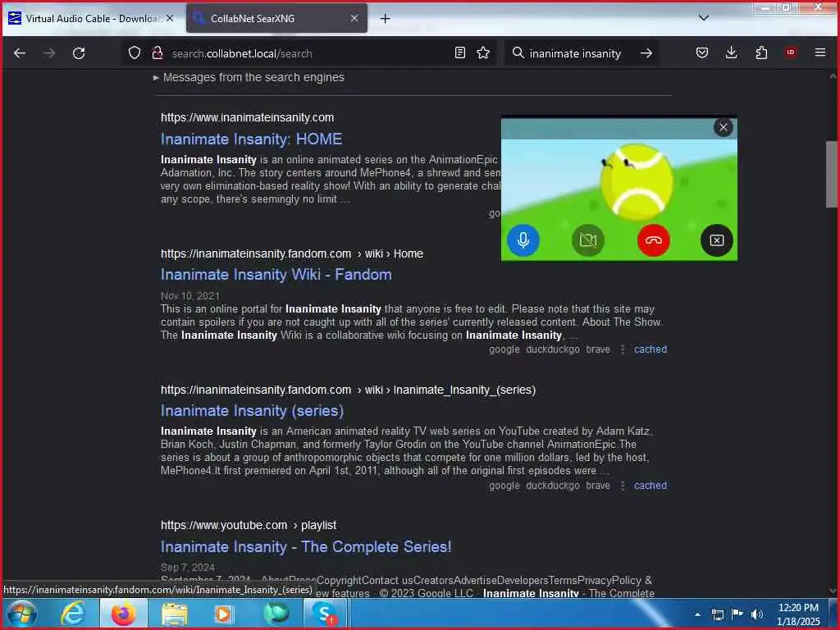
Task: Select the CollabNet SearXNG tab
Action: (276, 18)
